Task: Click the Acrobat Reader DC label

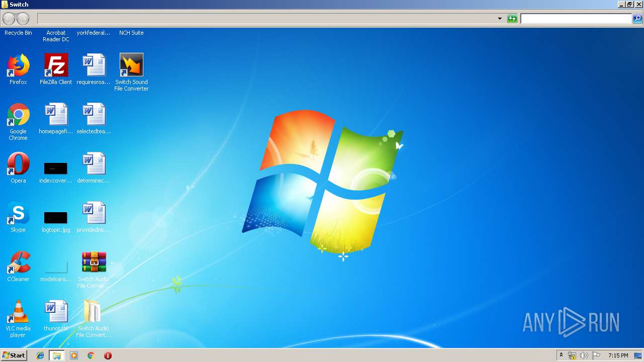Action: click(56, 36)
